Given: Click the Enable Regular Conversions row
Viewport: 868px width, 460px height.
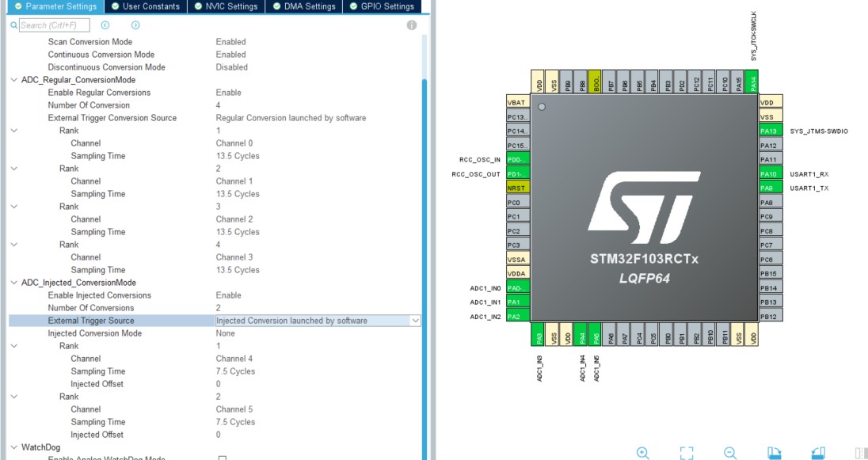Looking at the screenshot, I should (x=215, y=93).
